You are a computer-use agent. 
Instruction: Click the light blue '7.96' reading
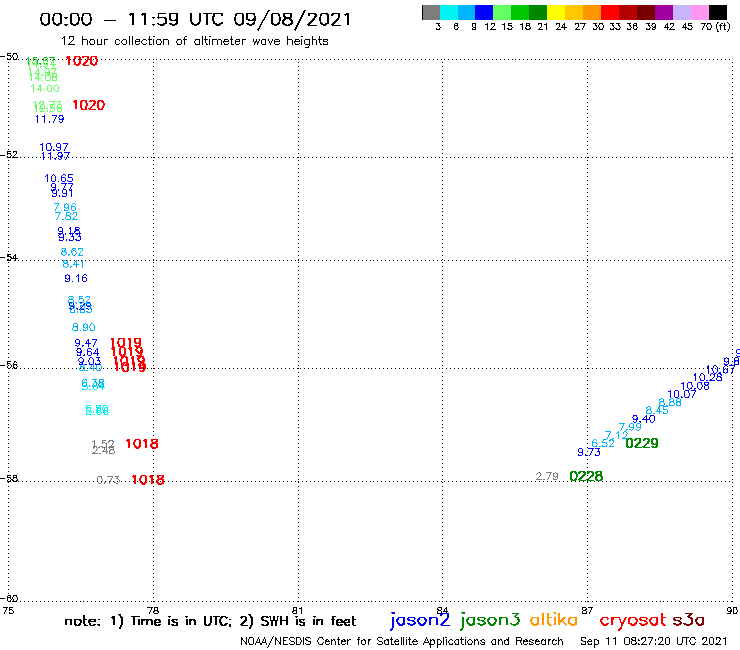tap(65, 207)
